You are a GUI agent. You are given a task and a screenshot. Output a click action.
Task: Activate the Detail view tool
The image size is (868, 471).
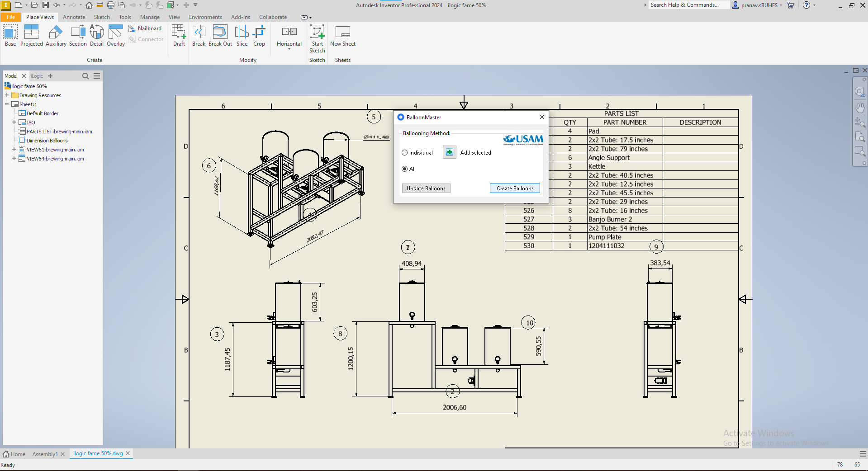point(97,35)
